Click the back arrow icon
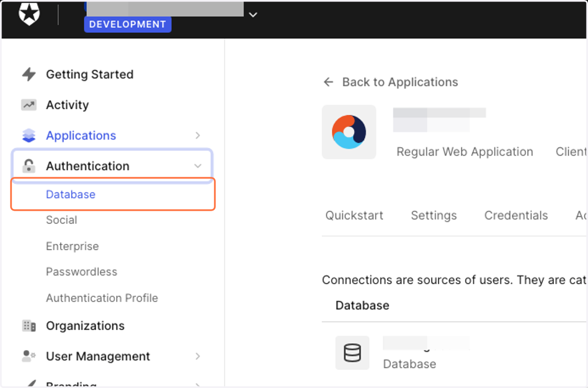Screen dimensions: 588x388 (x=328, y=82)
